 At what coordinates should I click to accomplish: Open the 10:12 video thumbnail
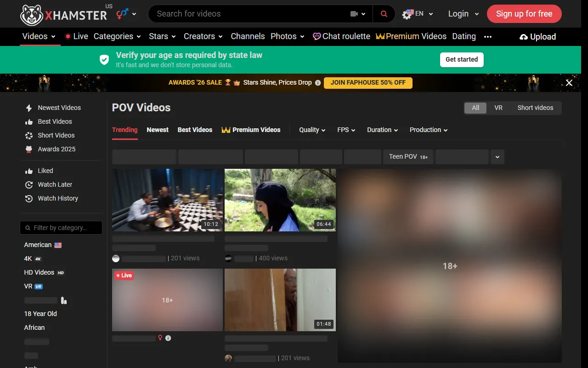[x=167, y=200]
